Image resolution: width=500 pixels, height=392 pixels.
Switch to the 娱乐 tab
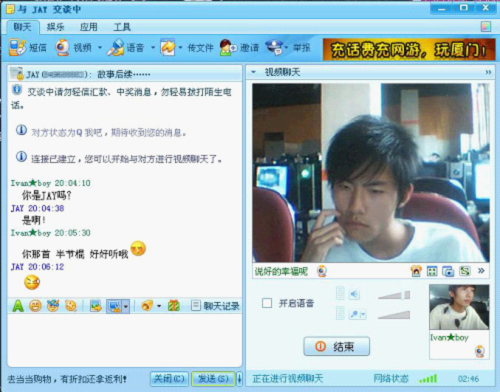[x=55, y=27]
